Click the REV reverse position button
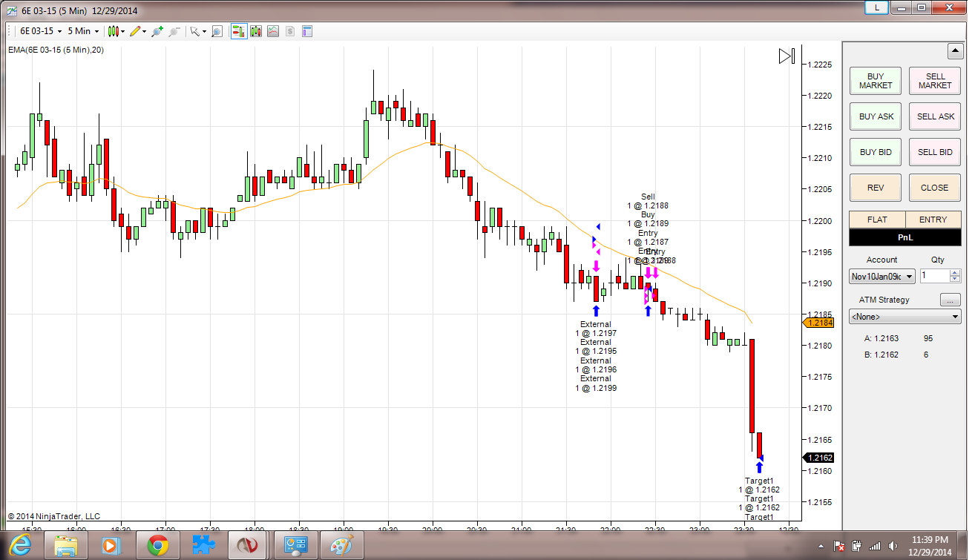Viewport: 975px width, 560px height. point(876,188)
